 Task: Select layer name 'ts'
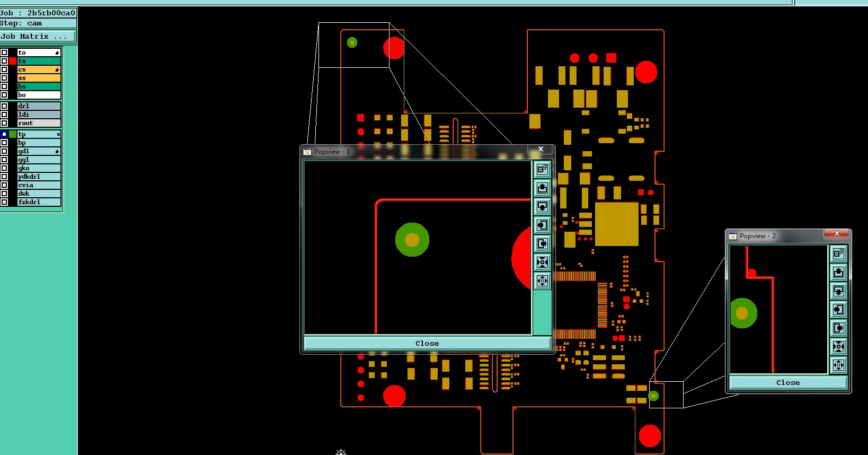coord(39,61)
